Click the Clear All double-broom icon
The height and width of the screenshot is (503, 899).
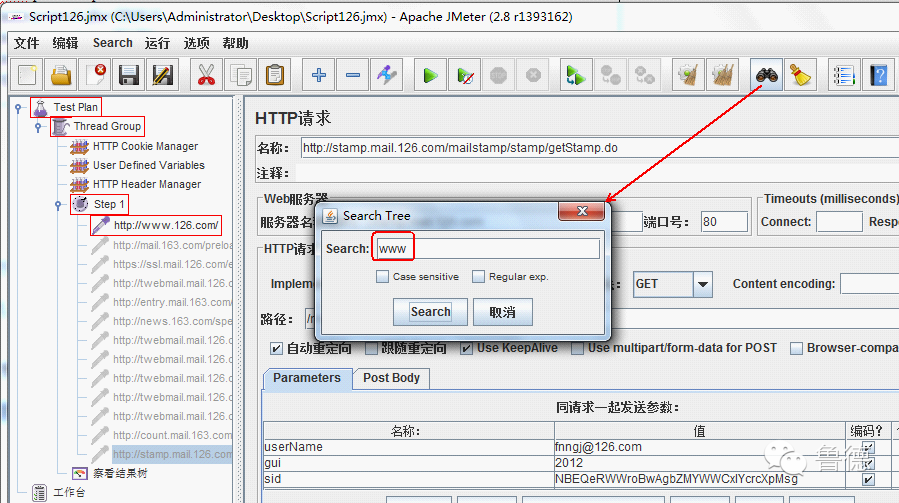722,75
